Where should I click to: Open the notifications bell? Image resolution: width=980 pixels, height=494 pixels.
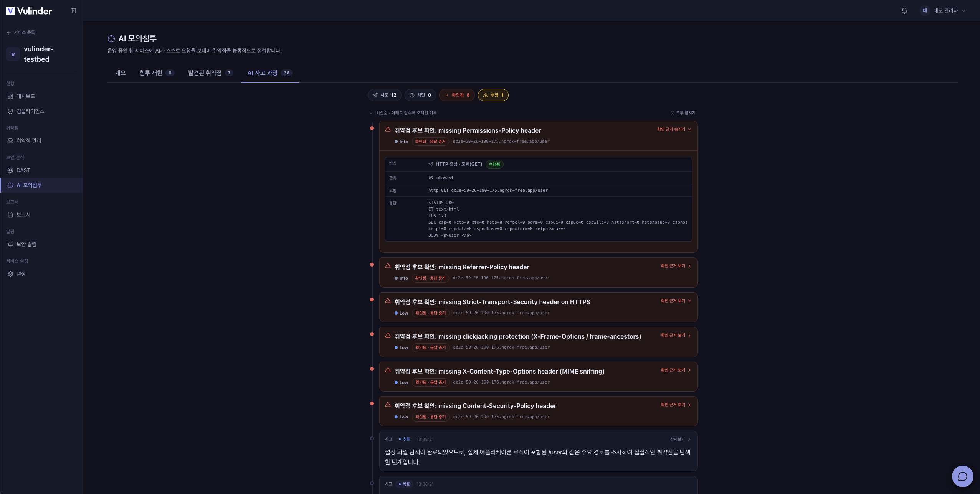point(904,11)
